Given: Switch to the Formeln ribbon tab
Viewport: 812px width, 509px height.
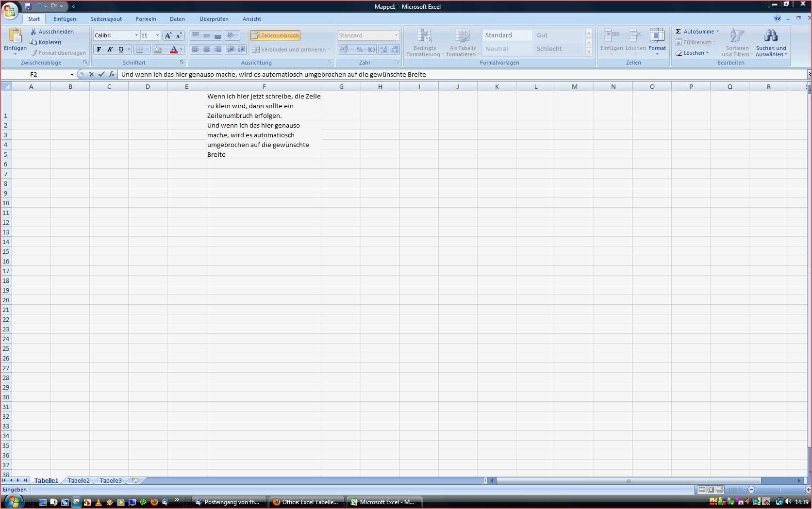Looking at the screenshot, I should click(146, 19).
